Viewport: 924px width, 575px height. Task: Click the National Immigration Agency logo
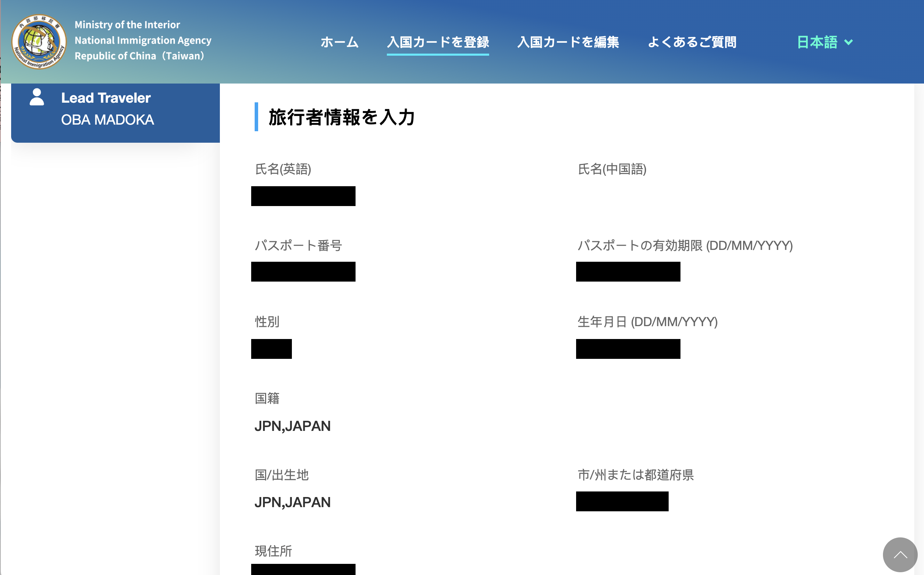click(x=39, y=42)
